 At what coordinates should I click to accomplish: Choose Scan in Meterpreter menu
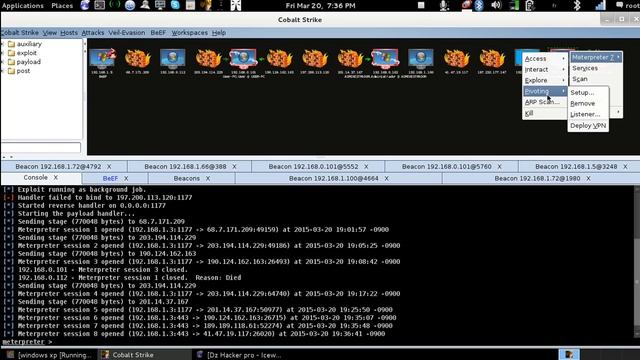[596, 79]
